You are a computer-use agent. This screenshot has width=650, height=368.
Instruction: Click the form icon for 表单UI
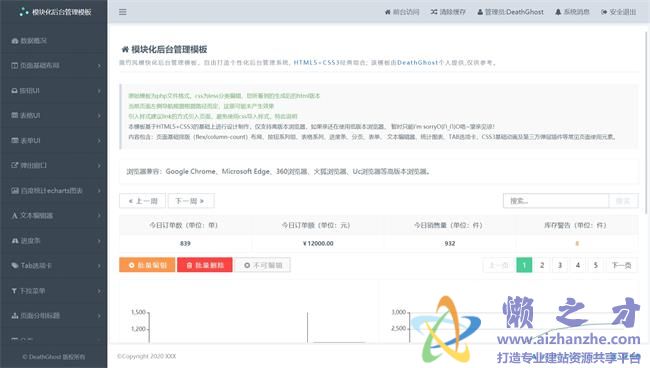pos(15,140)
